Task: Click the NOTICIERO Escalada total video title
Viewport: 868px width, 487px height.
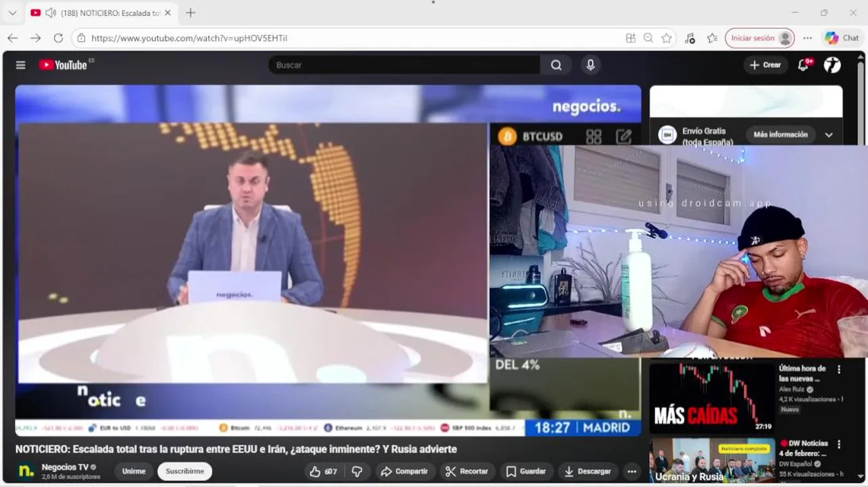Action: (236, 449)
